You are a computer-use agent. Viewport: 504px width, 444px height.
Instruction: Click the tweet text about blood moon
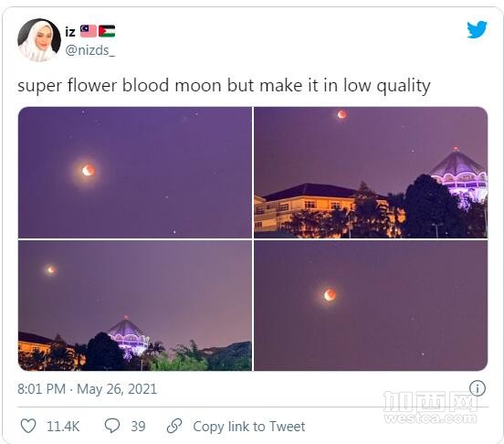pyautogui.click(x=224, y=86)
